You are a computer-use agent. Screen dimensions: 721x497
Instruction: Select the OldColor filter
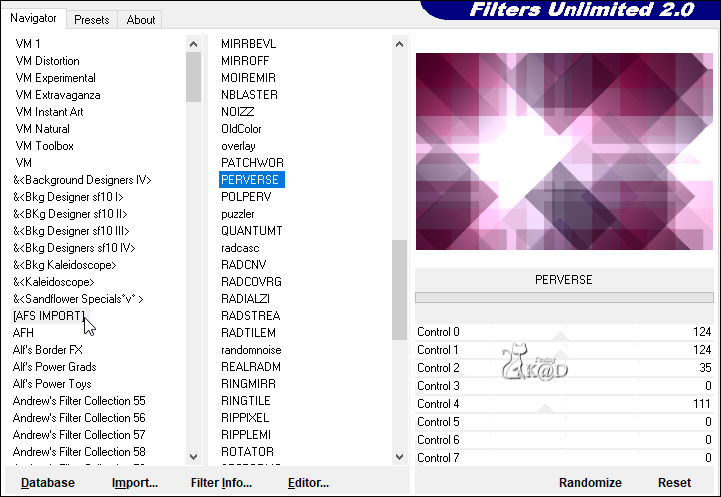[x=241, y=129]
